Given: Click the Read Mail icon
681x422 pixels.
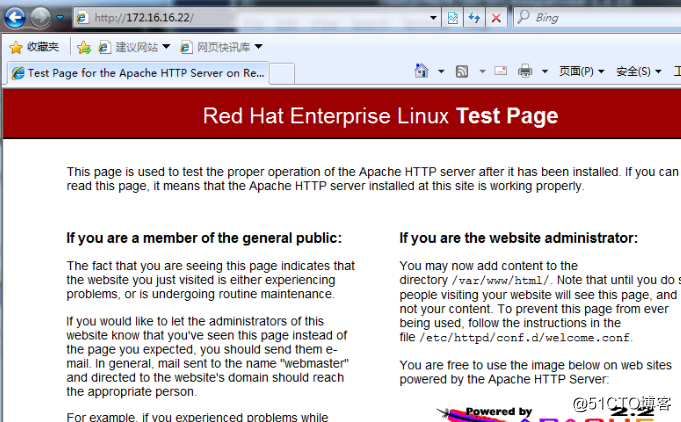Looking at the screenshot, I should 501,71.
